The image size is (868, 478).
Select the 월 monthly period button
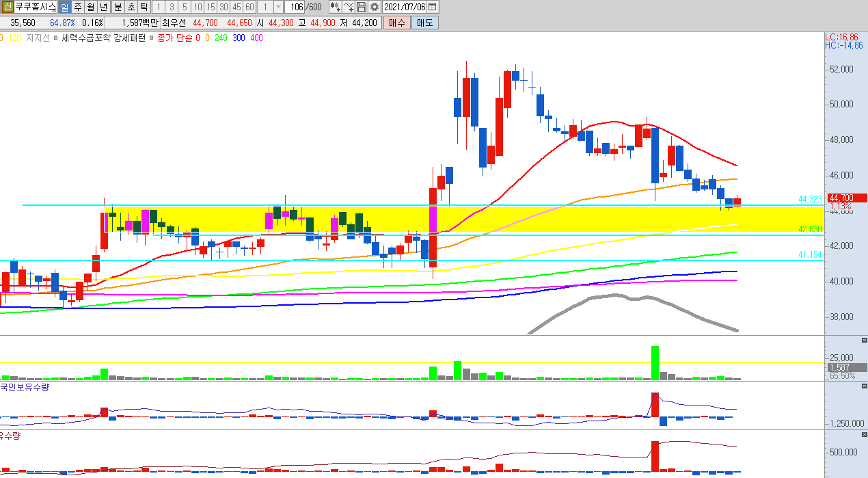[x=90, y=7]
